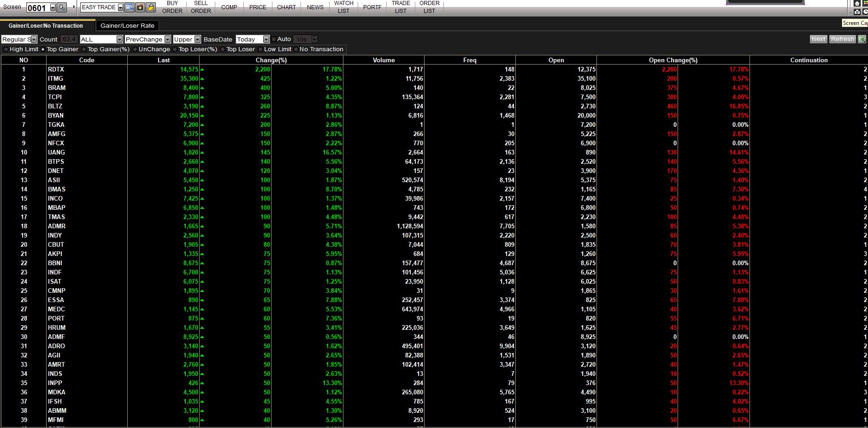Open the PrevChange dropdown
This screenshot has height=428, width=868.
pyautogui.click(x=168, y=39)
